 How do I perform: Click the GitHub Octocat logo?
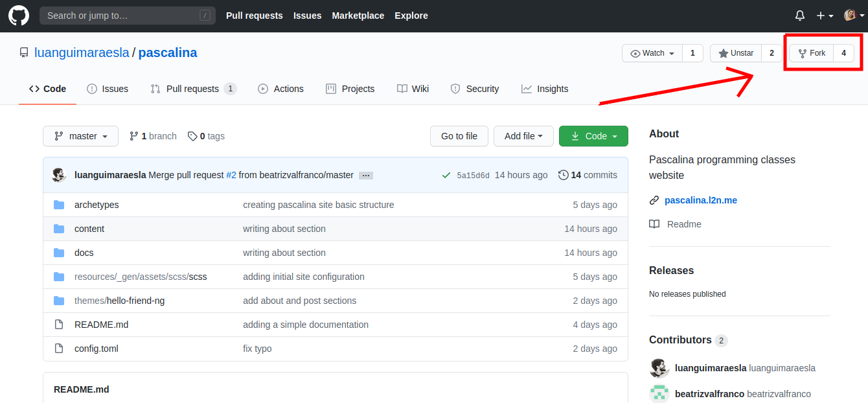[19, 16]
